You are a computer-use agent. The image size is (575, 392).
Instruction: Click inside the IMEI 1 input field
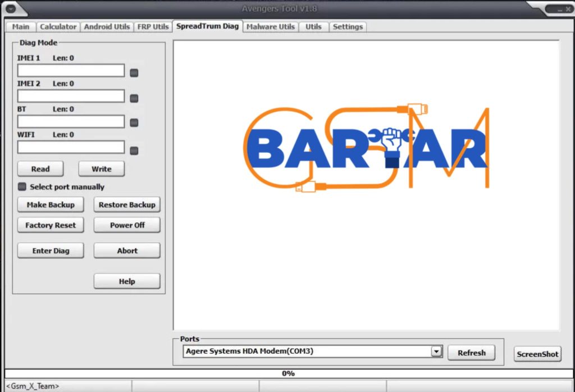click(x=71, y=70)
